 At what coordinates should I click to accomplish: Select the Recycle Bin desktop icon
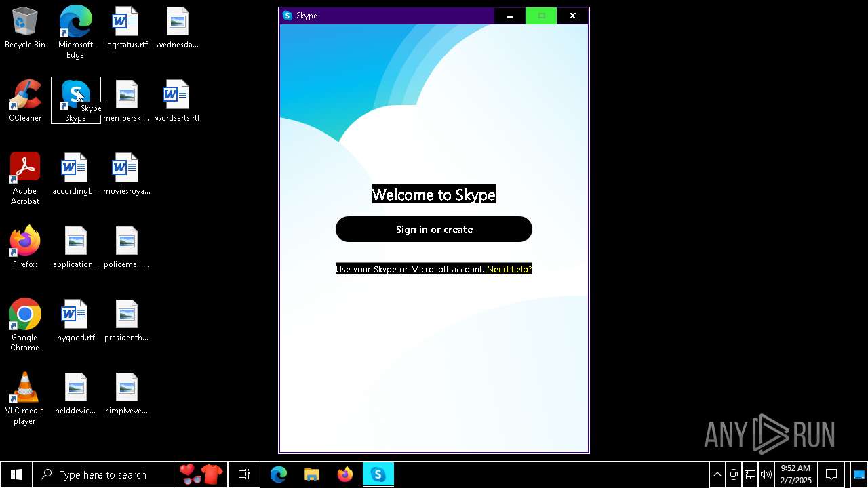click(25, 28)
